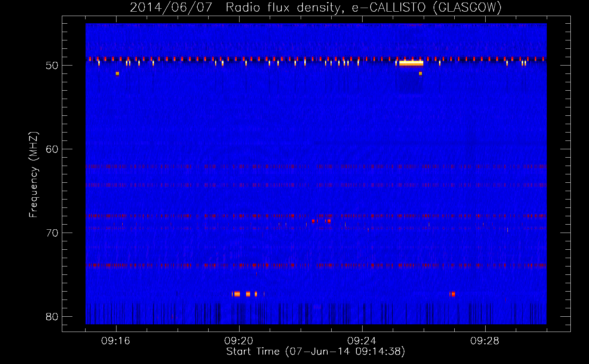Click the plot title 'Radio flux density, e-CALLISTO (GLASGOW)'
The height and width of the screenshot is (364, 589).
tap(364, 7)
